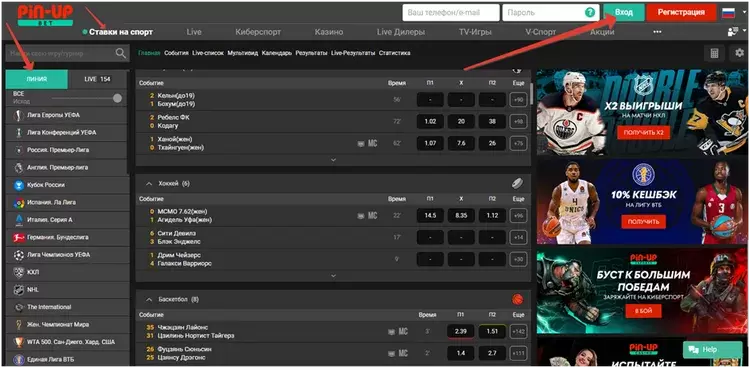Open the bet calculator icon
Viewport: 750px width, 368px height.
click(x=714, y=53)
